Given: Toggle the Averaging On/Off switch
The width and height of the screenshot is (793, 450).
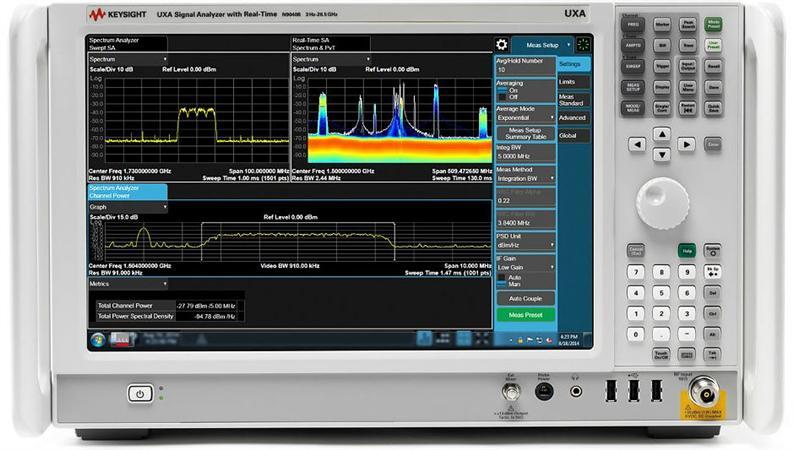Looking at the screenshot, I should pyautogui.click(x=502, y=94).
